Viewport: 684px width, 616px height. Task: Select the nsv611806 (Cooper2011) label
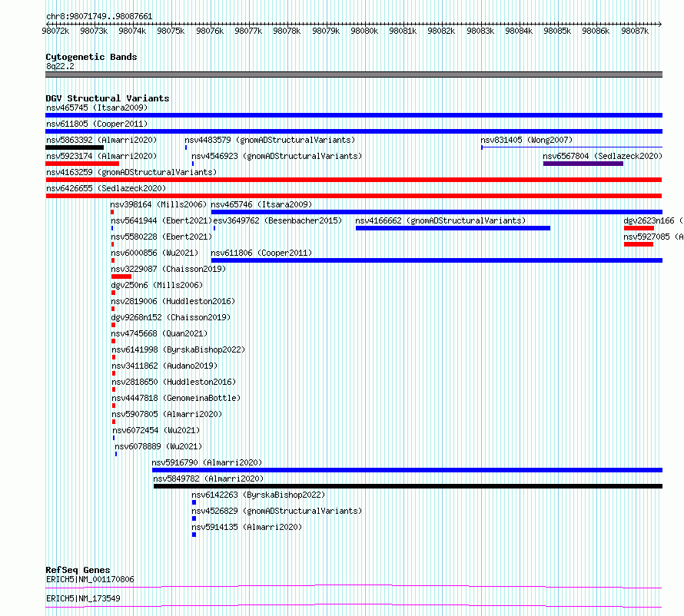pos(261,253)
